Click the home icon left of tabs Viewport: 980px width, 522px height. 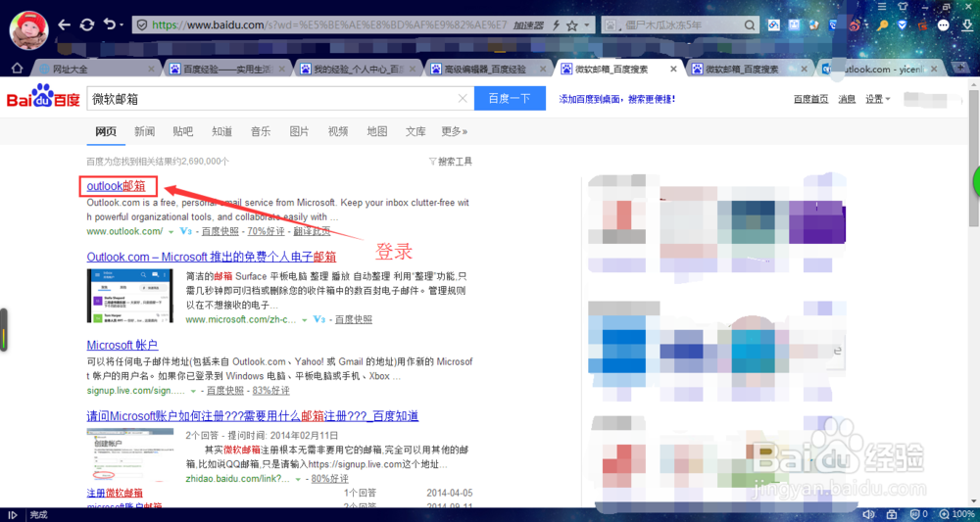pos(18,68)
